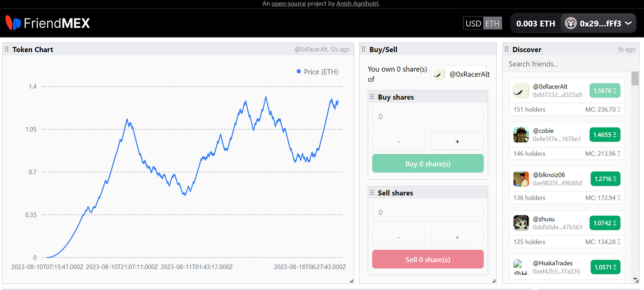Click the 2023-08-18T06:27:43.000Z axis label
644x290 pixels.
310,267
